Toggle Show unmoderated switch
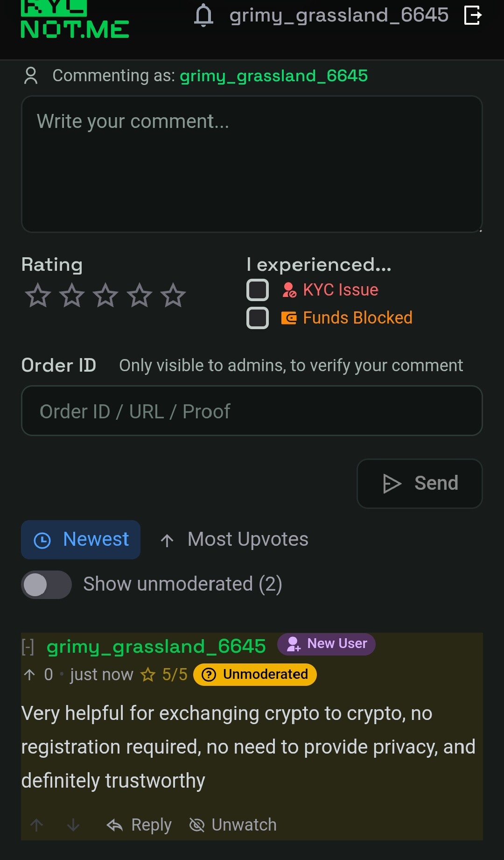The height and width of the screenshot is (860, 504). pyautogui.click(x=46, y=585)
